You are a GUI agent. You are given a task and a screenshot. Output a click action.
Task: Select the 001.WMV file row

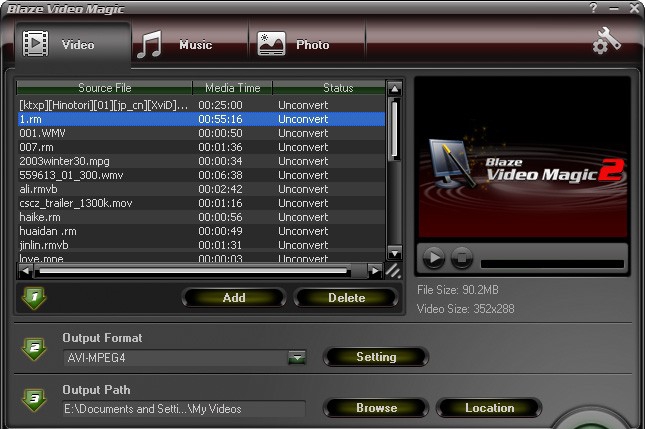(x=201, y=133)
